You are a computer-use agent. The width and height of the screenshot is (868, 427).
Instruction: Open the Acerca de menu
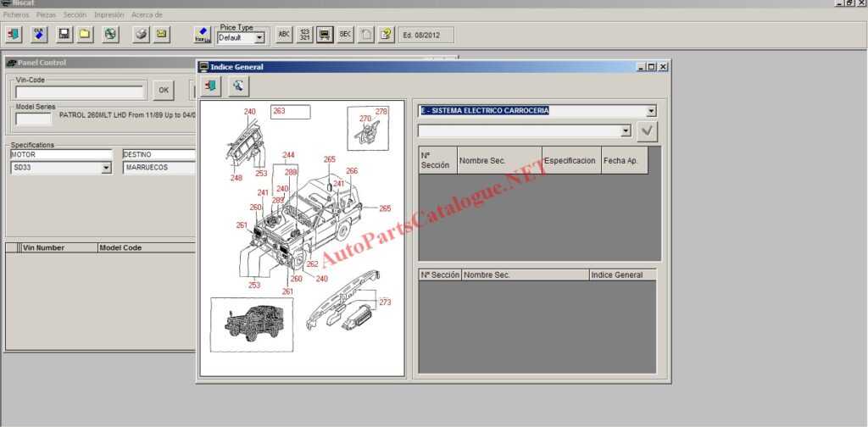(147, 15)
